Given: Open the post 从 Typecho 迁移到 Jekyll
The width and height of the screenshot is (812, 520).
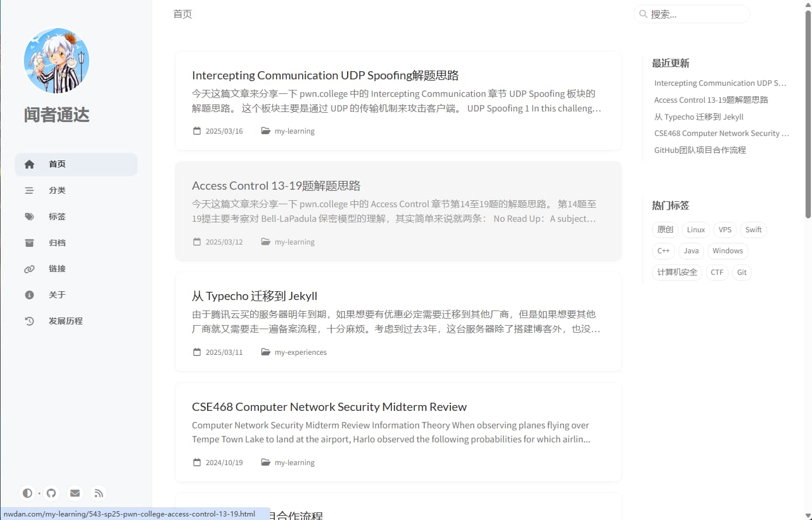Looking at the screenshot, I should pos(254,296).
